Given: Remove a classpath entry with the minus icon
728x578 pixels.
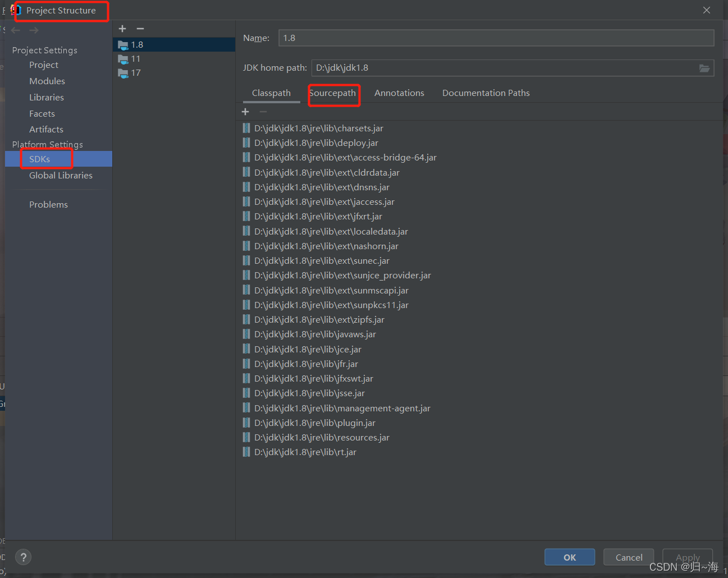Looking at the screenshot, I should click(x=263, y=111).
